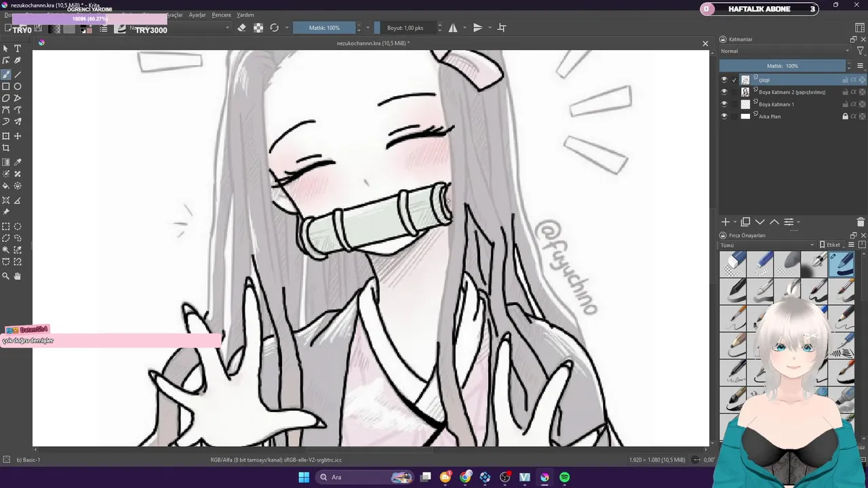Select the Dynamic Brush tool
868x488 pixels.
(x=6, y=122)
